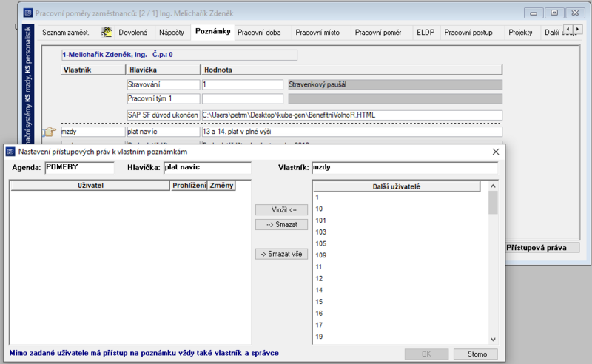Screen dimensions: 592x364
Task: Click the employee name field 1-Melichařík Zdeněk, Ing.
Action: click(179, 55)
